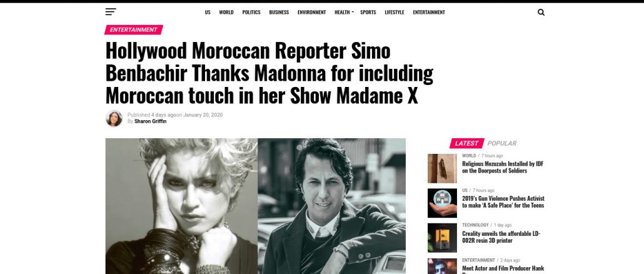Click the Madonna featured article image
Screen dimensions: 644x274
(256, 206)
